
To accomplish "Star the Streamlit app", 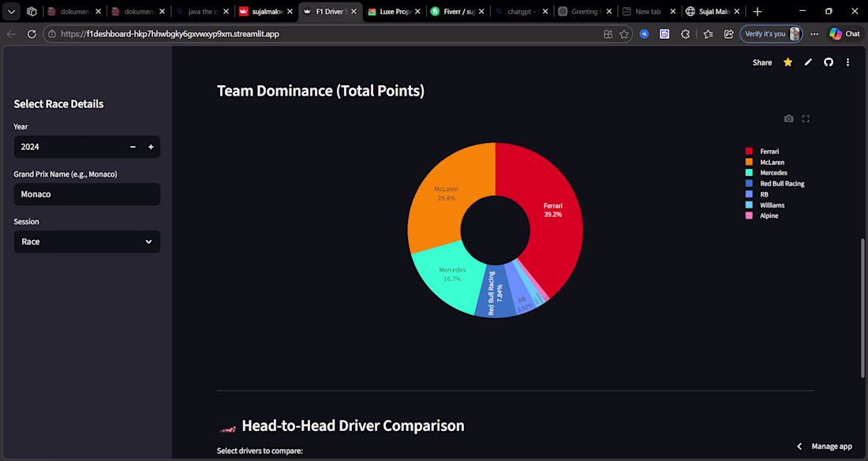I will [788, 62].
